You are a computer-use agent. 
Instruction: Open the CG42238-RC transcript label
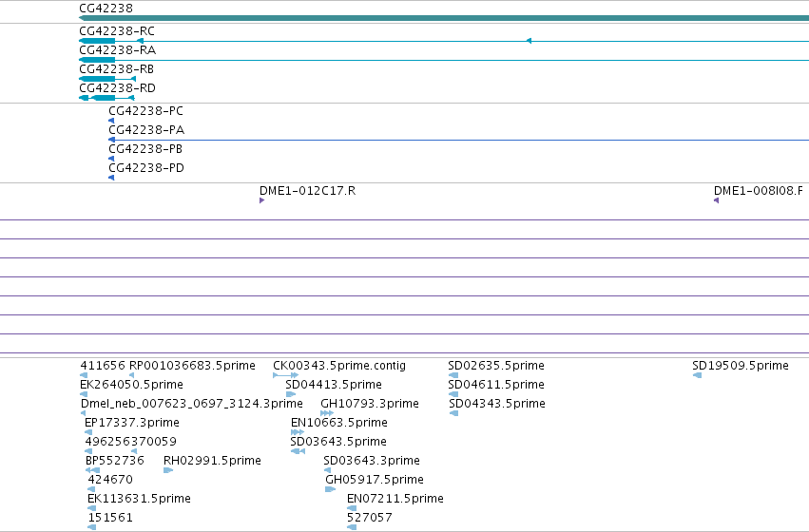[117, 31]
